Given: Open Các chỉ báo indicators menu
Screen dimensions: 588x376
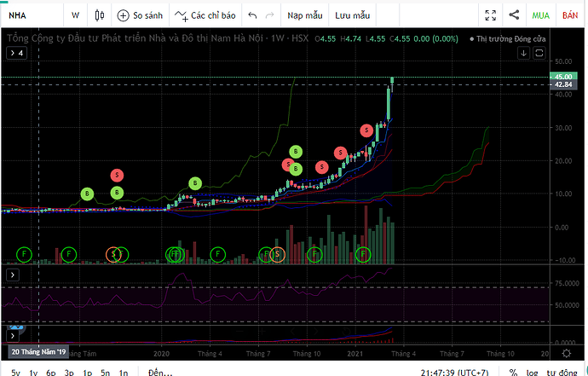Looking at the screenshot, I should pyautogui.click(x=205, y=15).
